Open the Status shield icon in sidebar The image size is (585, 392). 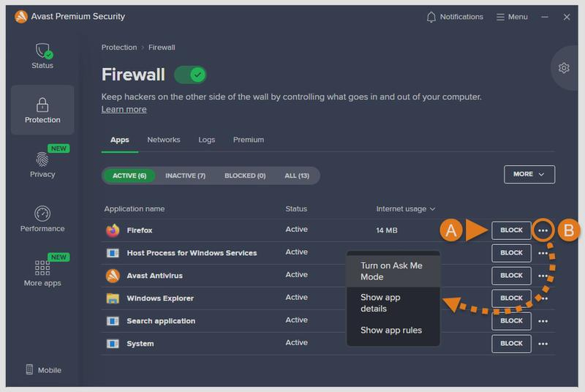[43, 51]
